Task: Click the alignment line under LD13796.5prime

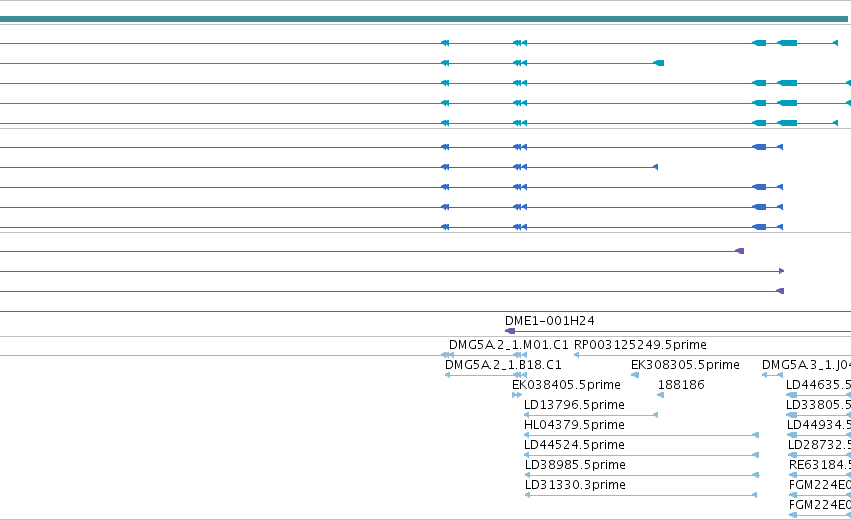Action: [591, 415]
